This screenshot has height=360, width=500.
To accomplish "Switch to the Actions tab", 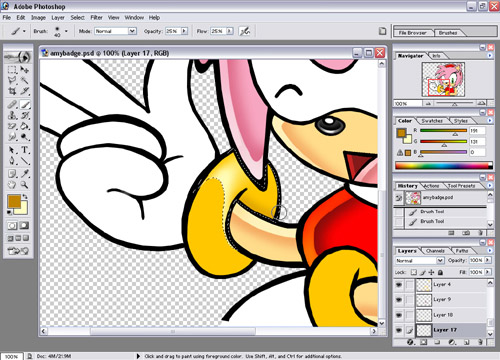I will (x=431, y=186).
